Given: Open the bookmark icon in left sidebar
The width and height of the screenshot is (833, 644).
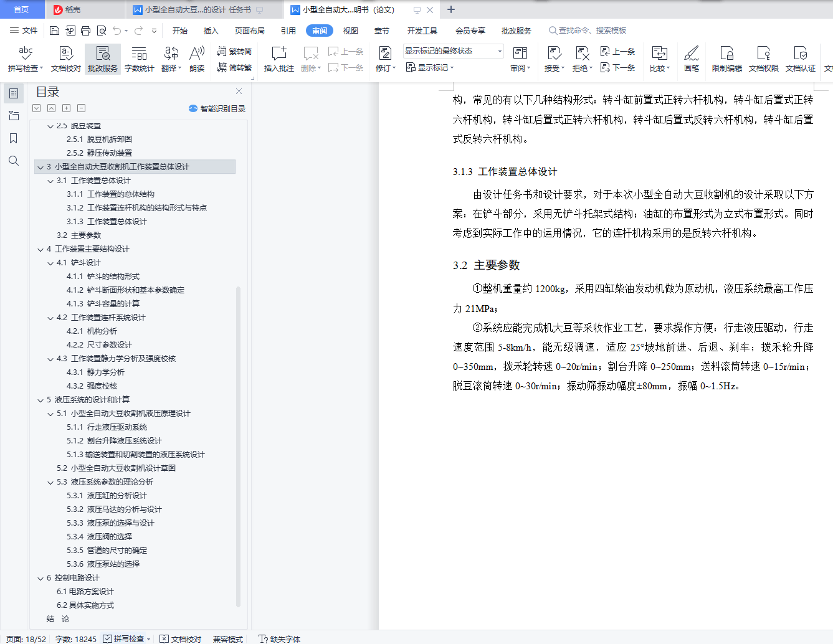Looking at the screenshot, I should coord(14,138).
